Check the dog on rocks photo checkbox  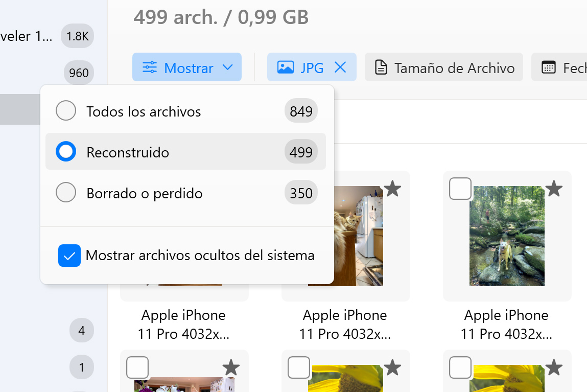[460, 189]
